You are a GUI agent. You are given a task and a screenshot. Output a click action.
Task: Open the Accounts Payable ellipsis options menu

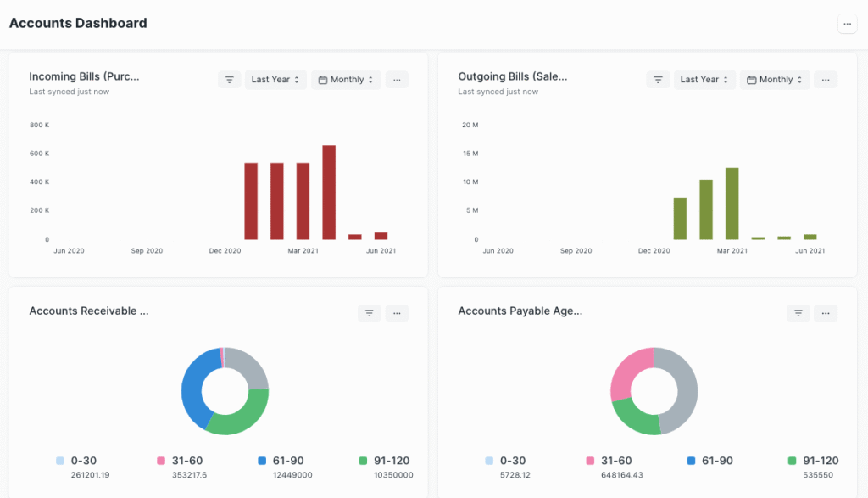(x=826, y=312)
